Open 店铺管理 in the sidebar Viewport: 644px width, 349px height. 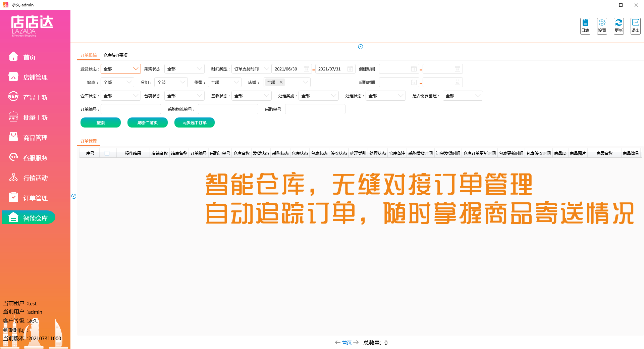(29, 77)
